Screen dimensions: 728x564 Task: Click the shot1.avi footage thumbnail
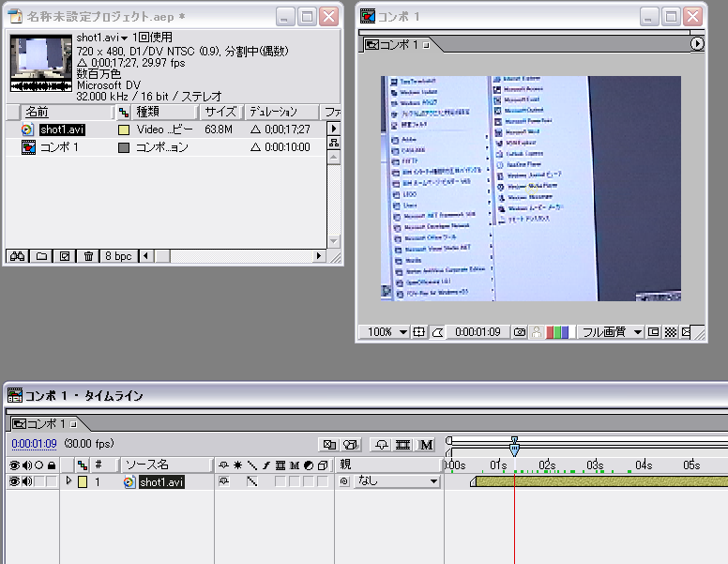click(41, 63)
